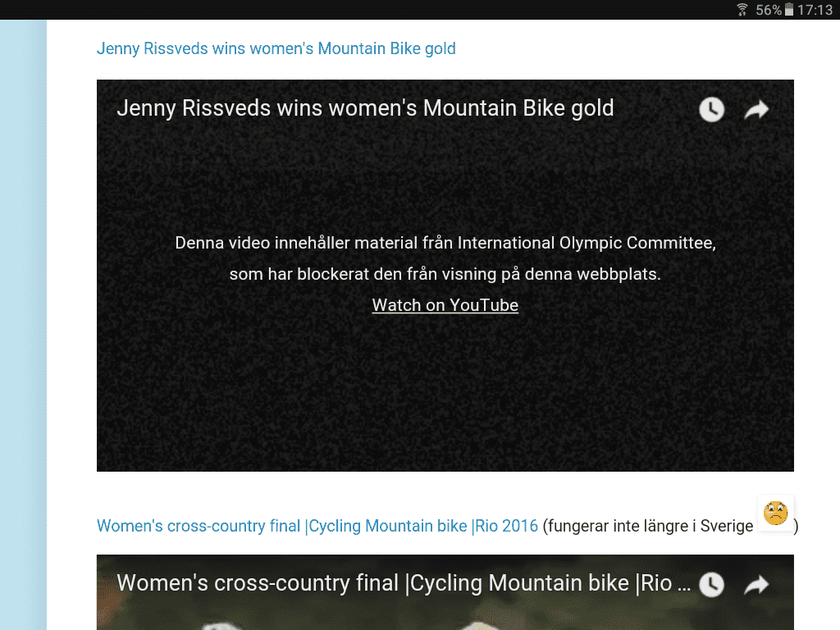This screenshot has height=630, width=840.
Task: Tap the 56% battery percentage text
Action: click(x=768, y=10)
